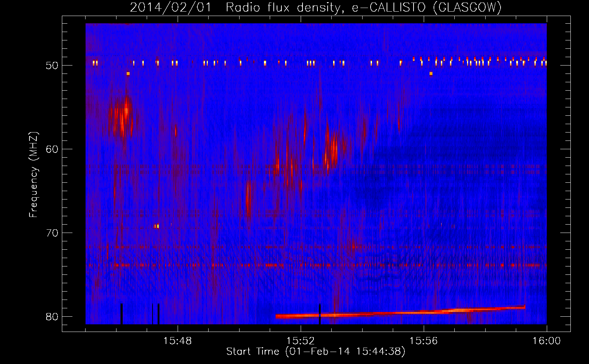Click the 15:52 time tick label
The image size is (589, 364).
pos(301,341)
